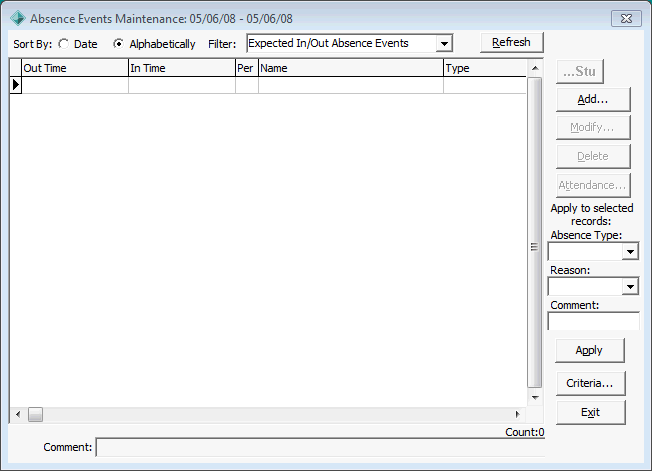Click the Modify... button
Viewport: 652px width, 471px height.
point(593,128)
